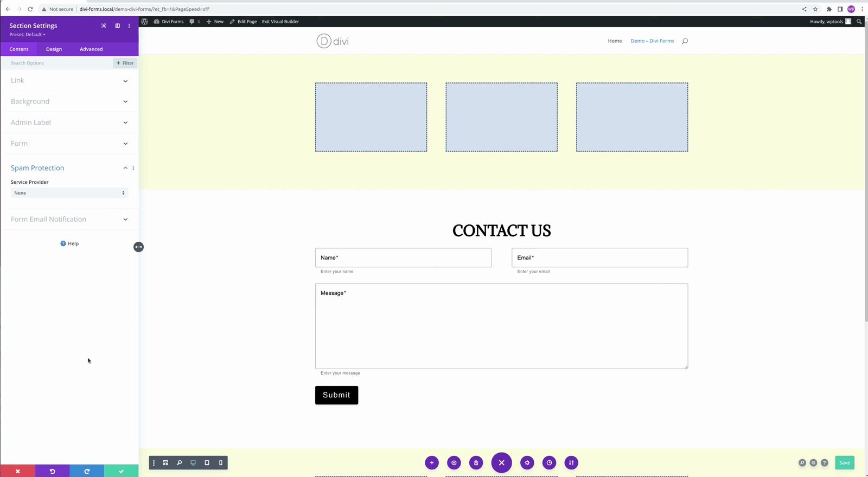Click the browser address bar URL
Screen dimensions: 868x477
click(x=144, y=9)
